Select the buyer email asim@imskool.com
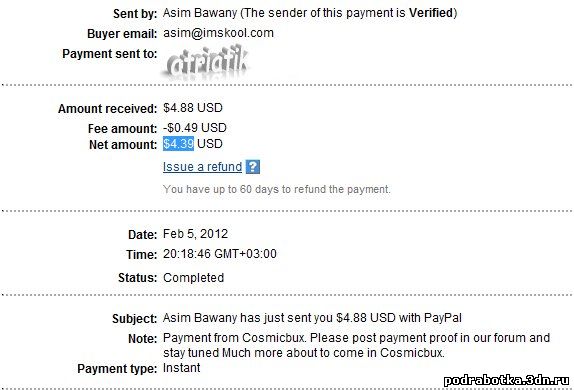Viewport: 574px width, 390px height. 218,33
